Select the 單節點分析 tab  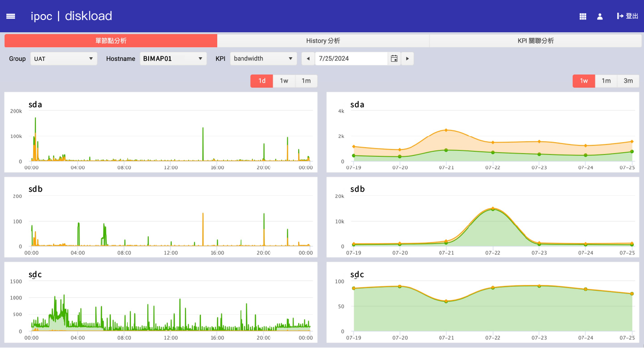tap(111, 41)
